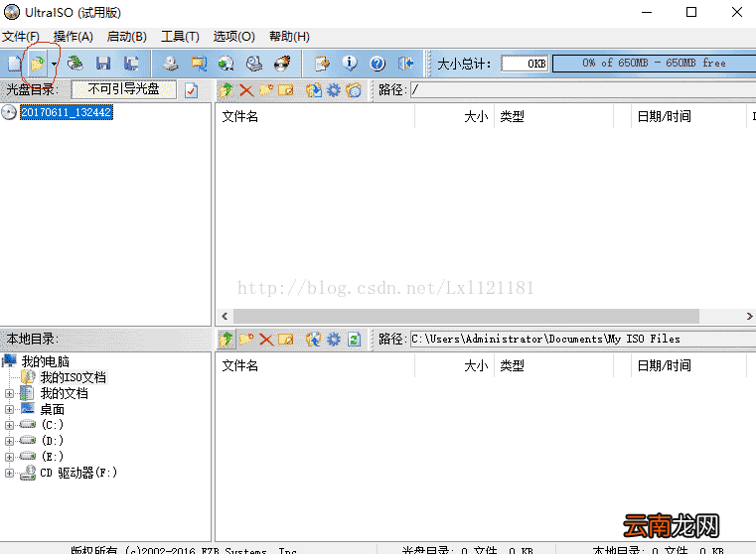The height and width of the screenshot is (554, 756).
Task: Expand the Open button dropdown arrow
Action: click(54, 64)
